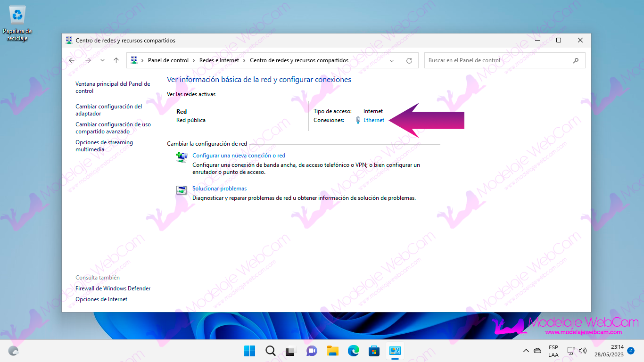Click the Solucionar problemas icon

point(182,190)
